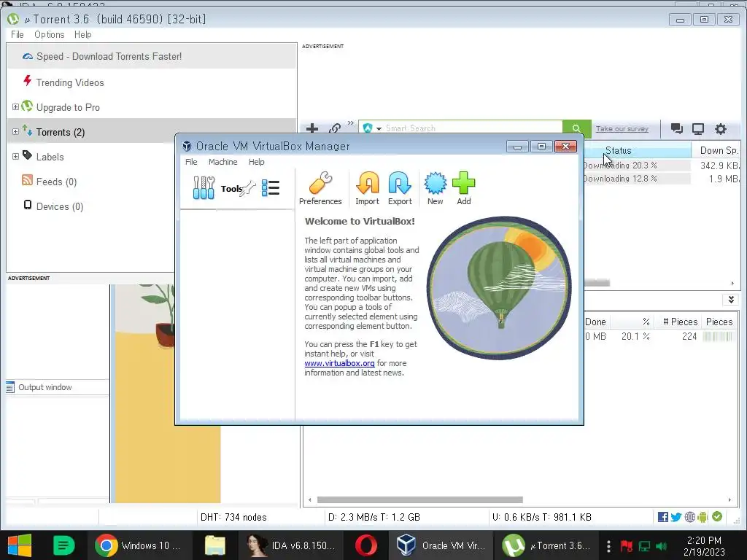The image size is (747, 560).
Task: Click the Twitter icon in uTorrent status bar
Action: click(x=676, y=517)
